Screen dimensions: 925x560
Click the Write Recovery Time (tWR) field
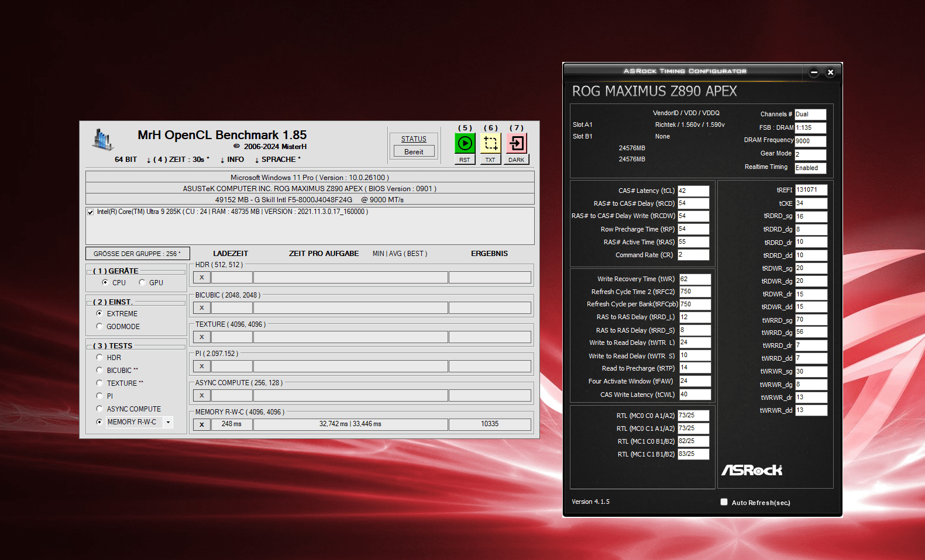[x=695, y=279]
